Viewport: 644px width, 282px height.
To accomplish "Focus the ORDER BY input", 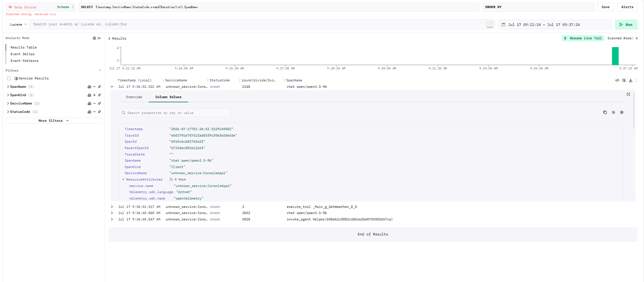I will click(x=538, y=7).
